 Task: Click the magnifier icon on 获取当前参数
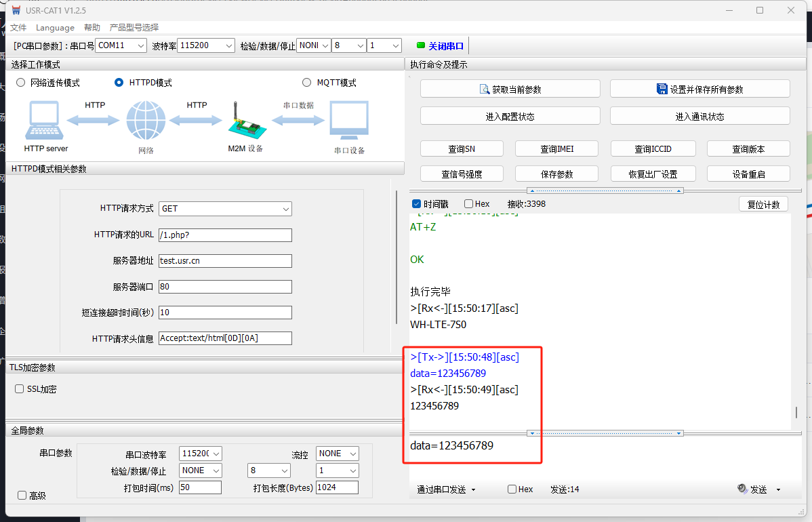pos(485,89)
